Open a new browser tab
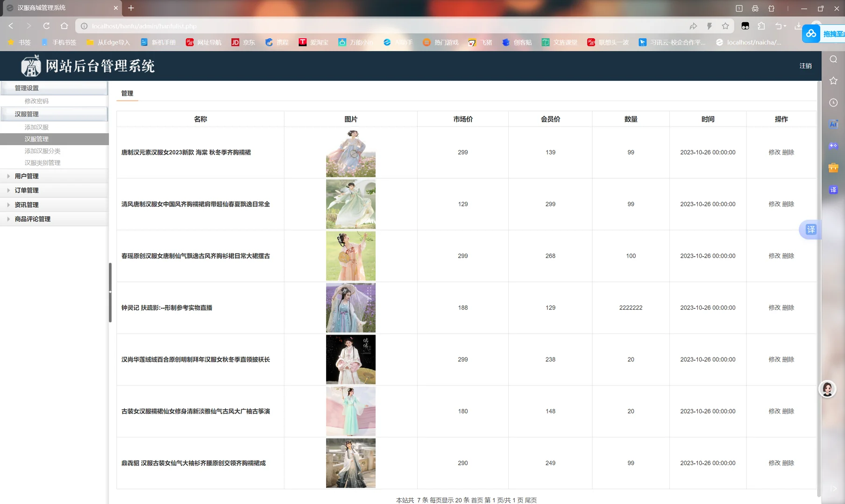Screen dimensions: 845x504 click(x=131, y=8)
